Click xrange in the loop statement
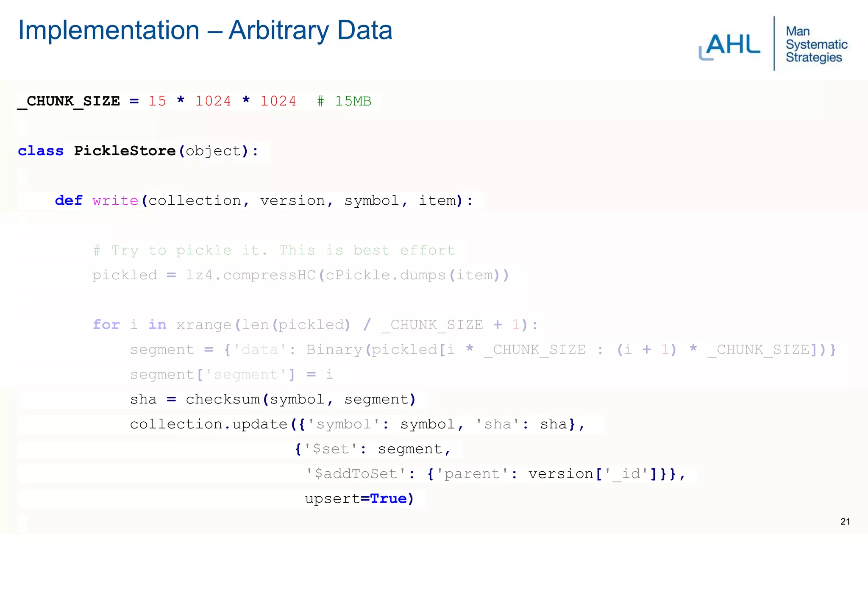Viewport: 868px width, 601px height. (x=204, y=325)
